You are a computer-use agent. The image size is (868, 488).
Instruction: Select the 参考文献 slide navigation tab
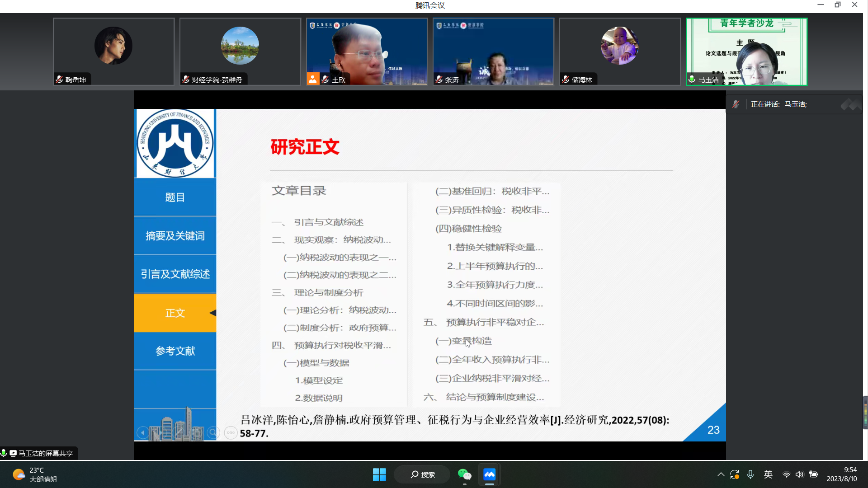175,351
